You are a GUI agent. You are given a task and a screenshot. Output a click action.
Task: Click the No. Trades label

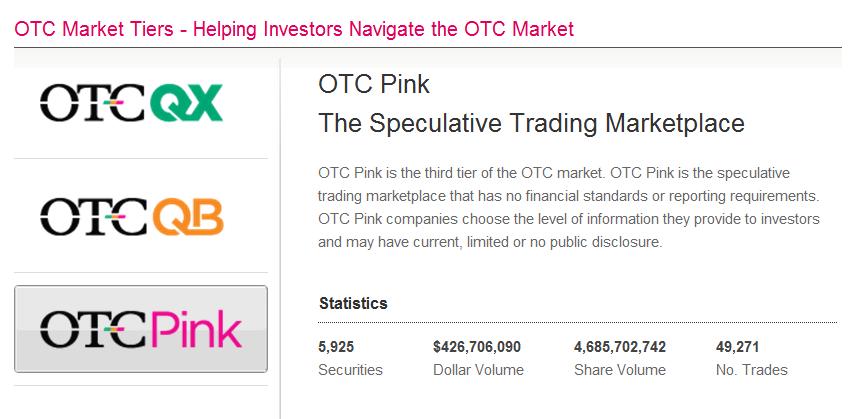coord(752,370)
